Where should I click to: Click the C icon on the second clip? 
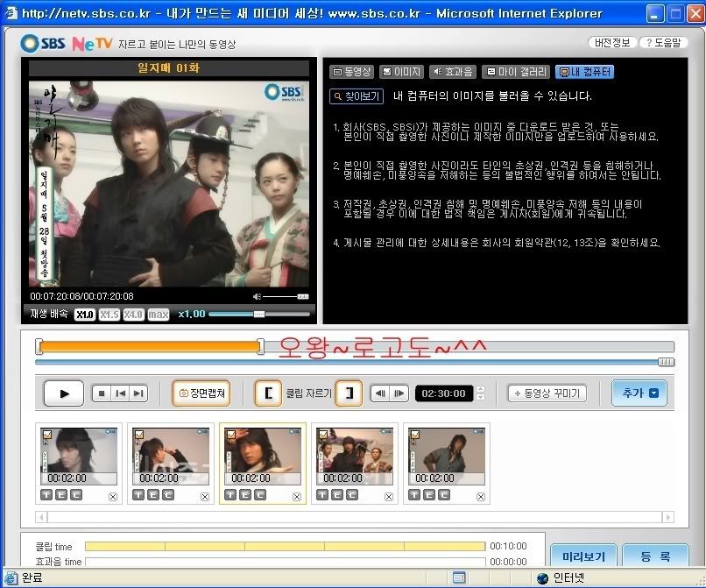coord(168,495)
